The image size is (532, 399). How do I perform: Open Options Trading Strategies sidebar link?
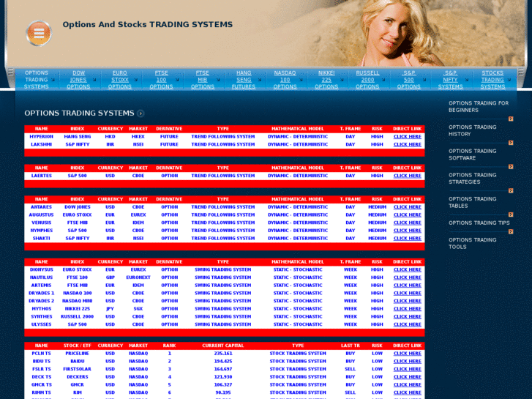[x=472, y=179]
